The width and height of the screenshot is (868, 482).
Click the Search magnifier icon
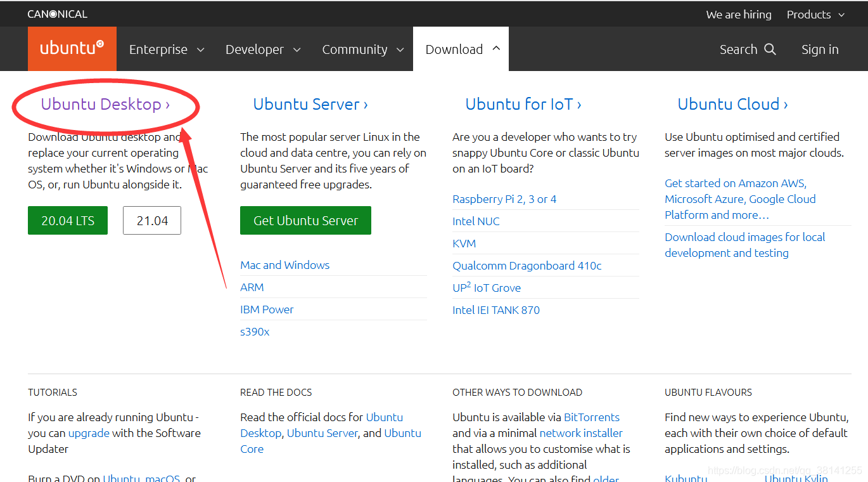[770, 49]
